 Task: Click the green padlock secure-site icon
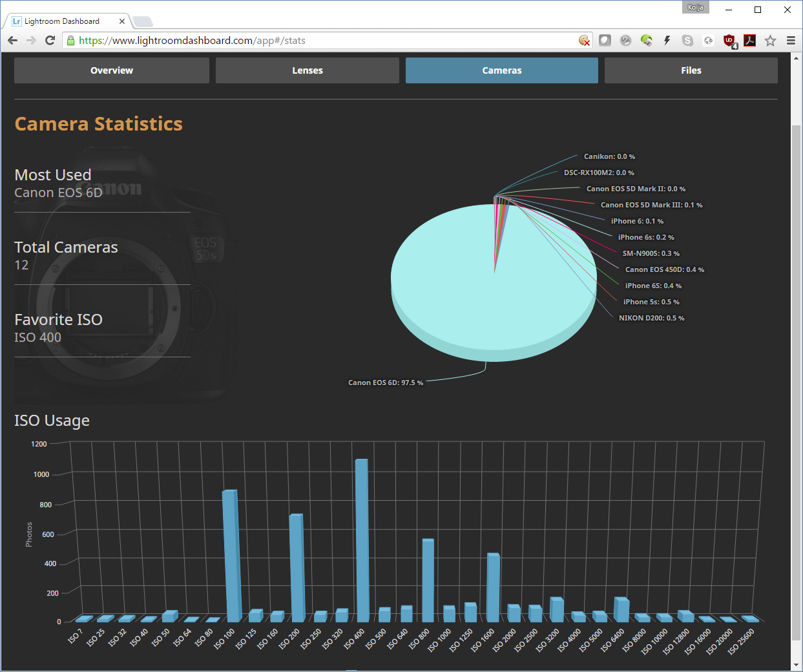coord(71,40)
